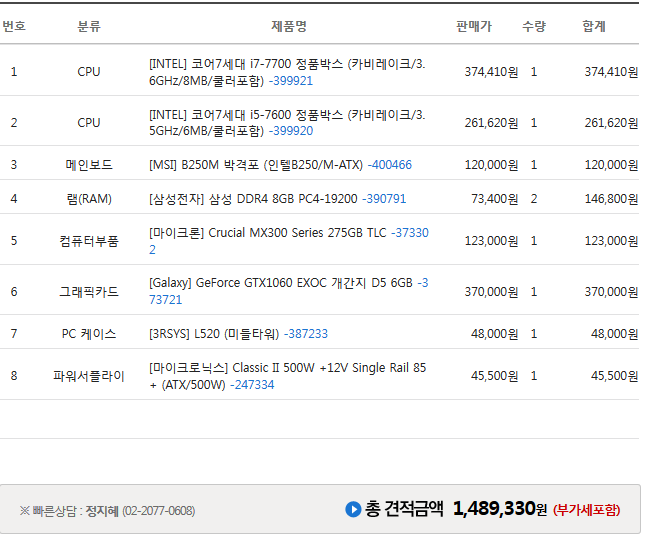Select the Classic II 500W product name
The width and height of the screenshot is (646, 535).
pyautogui.click(x=287, y=376)
